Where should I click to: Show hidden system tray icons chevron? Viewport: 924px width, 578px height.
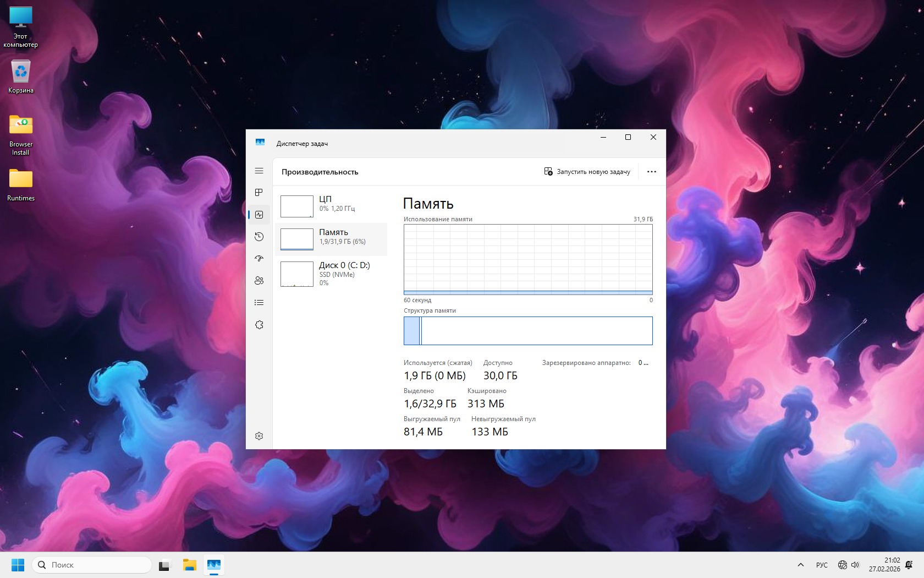tap(801, 565)
